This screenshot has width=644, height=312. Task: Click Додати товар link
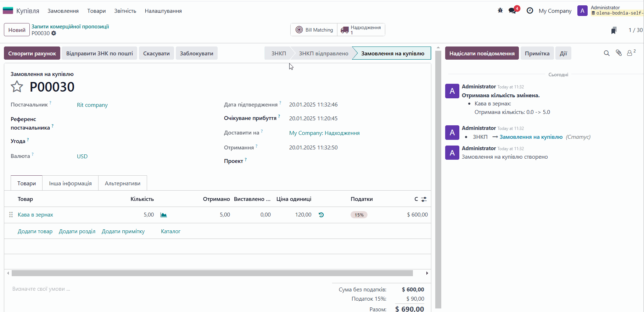[x=35, y=231]
